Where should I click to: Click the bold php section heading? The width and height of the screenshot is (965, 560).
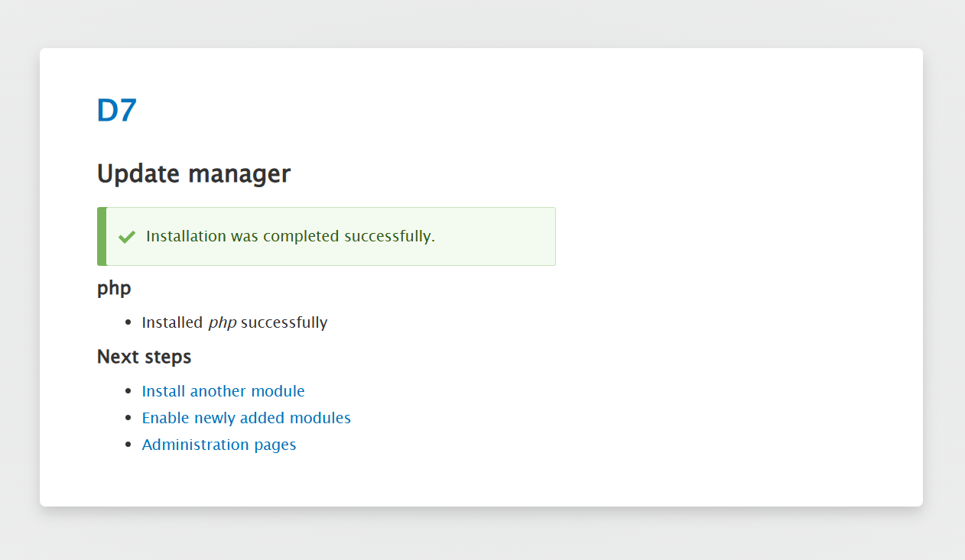click(x=114, y=288)
